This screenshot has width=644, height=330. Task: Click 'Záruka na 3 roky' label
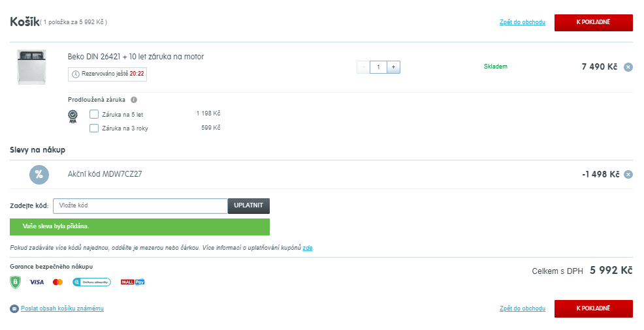[125, 128]
